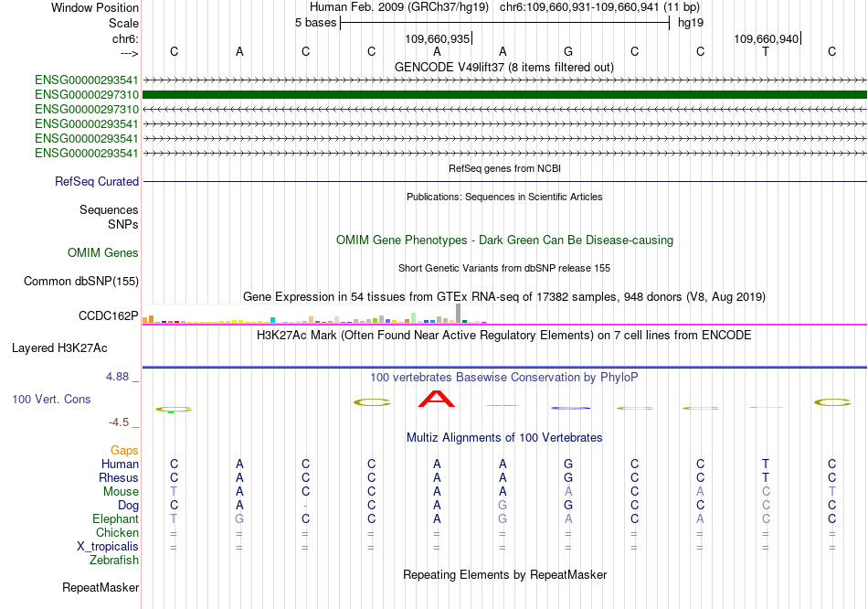This screenshot has width=868, height=609.
Task: Click the 'RefSeq genes from NCBI' title
Action: click(505, 168)
